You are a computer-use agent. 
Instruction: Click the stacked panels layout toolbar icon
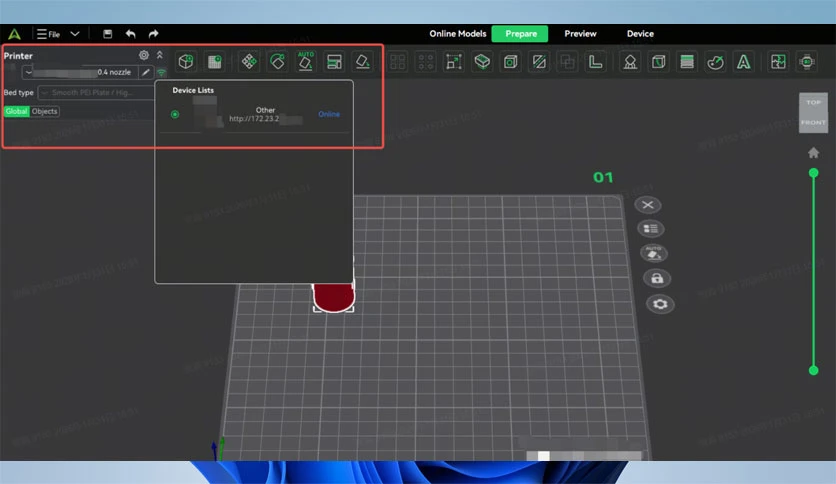tap(334, 62)
